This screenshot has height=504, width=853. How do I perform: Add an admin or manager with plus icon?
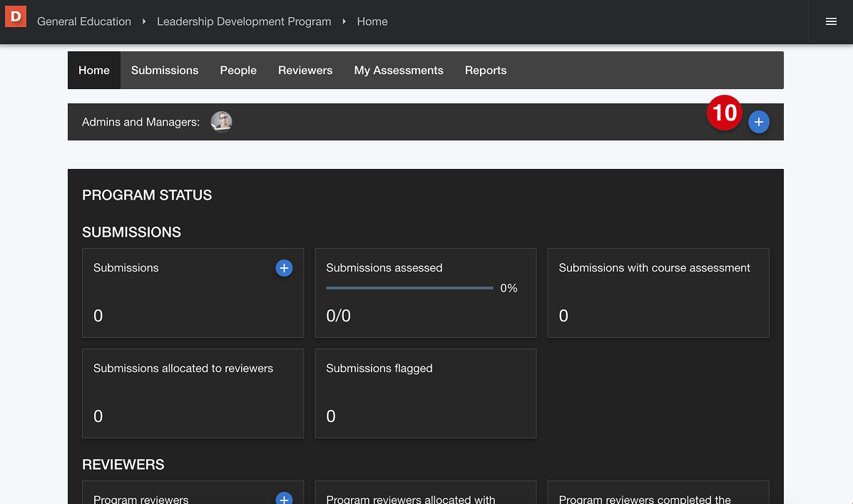[x=758, y=122]
